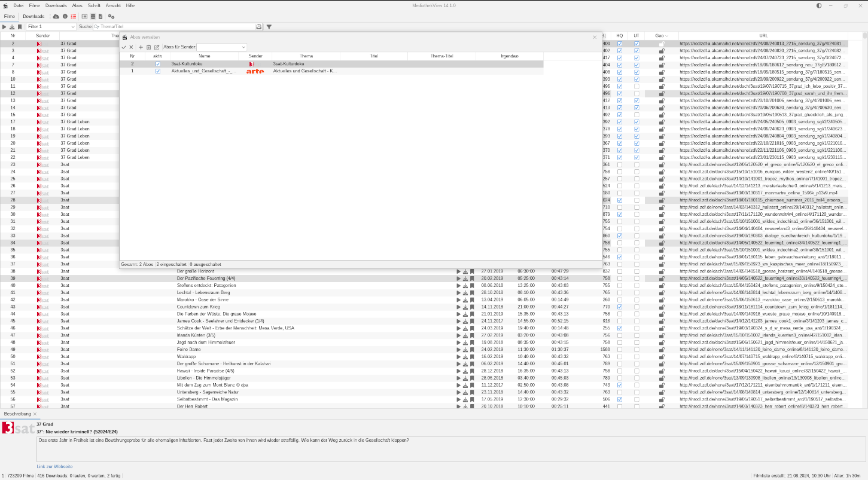868x480 pixels.
Task: Open the film list info icon
Action: pyautogui.click(x=65, y=16)
